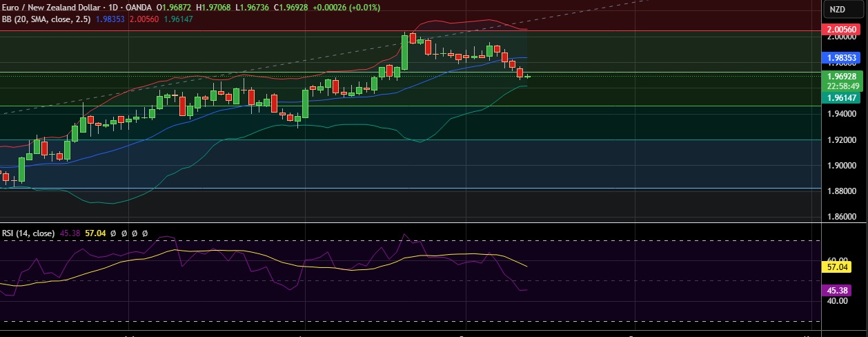
Task: Click the low value L1.96736
Action: click(253, 8)
